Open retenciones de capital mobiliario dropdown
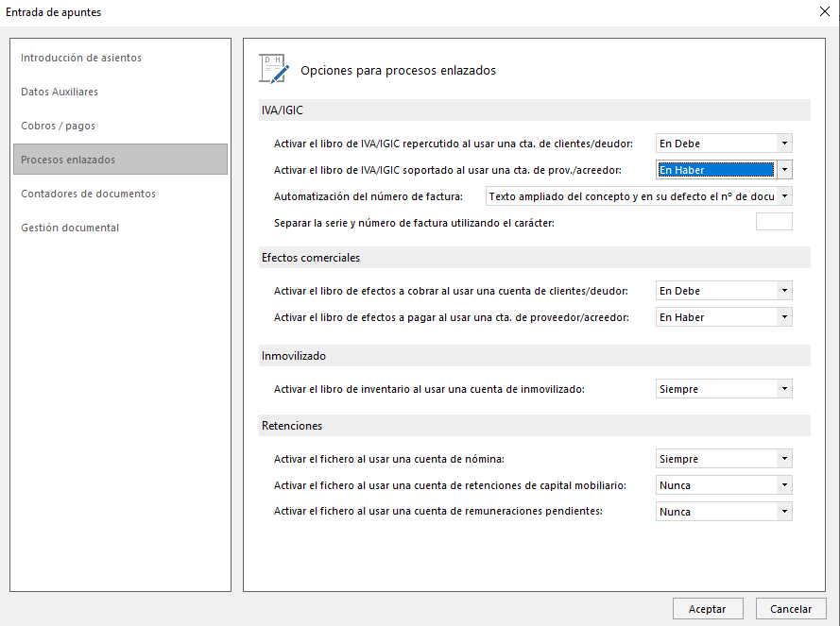840x626 pixels. coord(724,485)
